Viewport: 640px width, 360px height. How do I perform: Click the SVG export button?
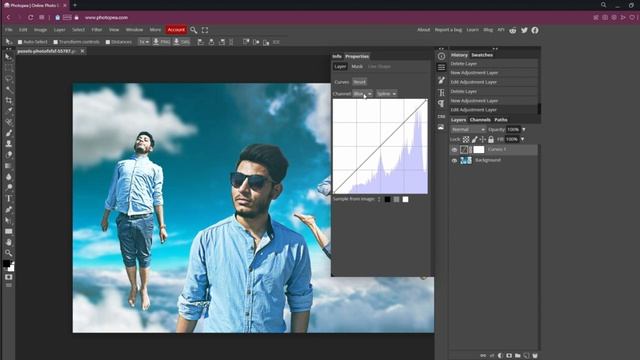[x=182, y=42]
